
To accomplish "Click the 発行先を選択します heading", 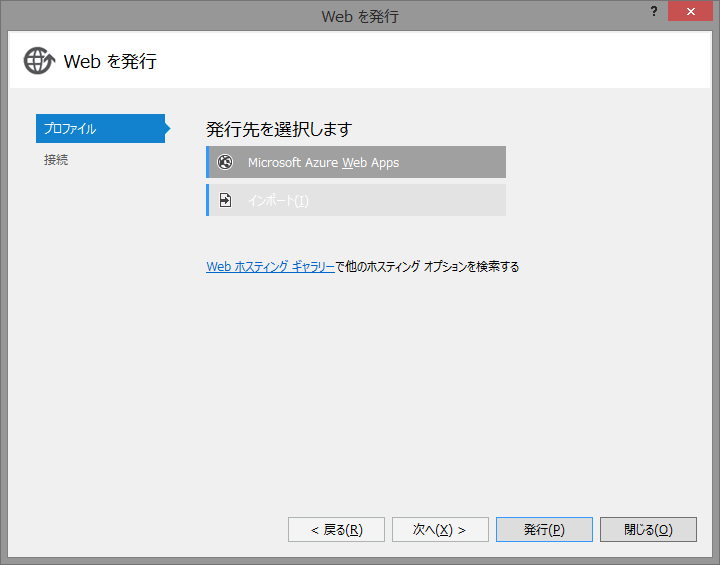I will coord(279,129).
